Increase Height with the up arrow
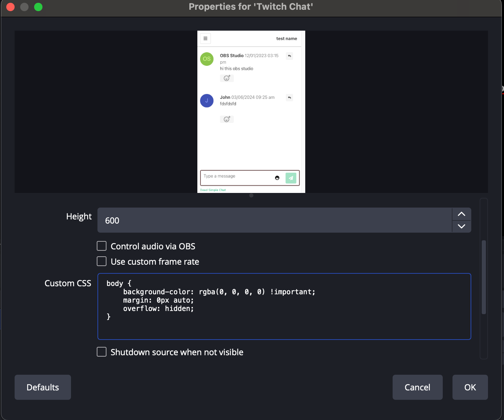 [x=461, y=214]
